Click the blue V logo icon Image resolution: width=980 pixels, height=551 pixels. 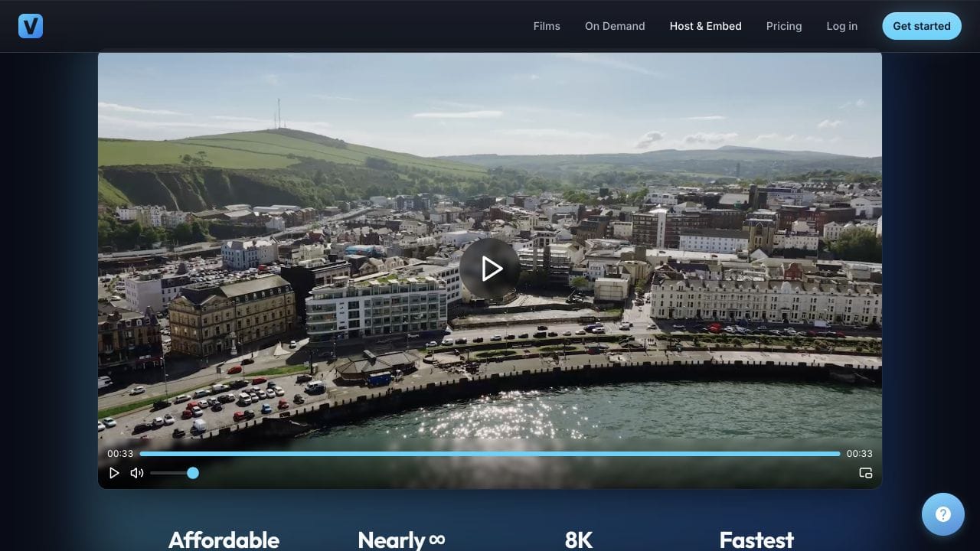pyautogui.click(x=31, y=26)
